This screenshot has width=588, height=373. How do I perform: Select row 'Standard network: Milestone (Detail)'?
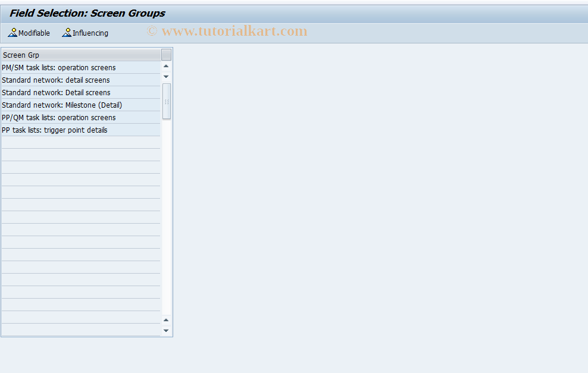click(71, 105)
